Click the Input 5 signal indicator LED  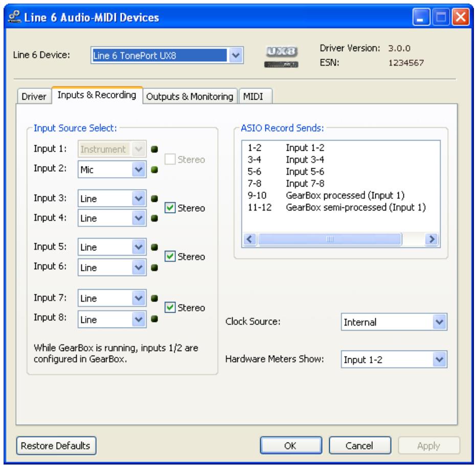coord(154,247)
